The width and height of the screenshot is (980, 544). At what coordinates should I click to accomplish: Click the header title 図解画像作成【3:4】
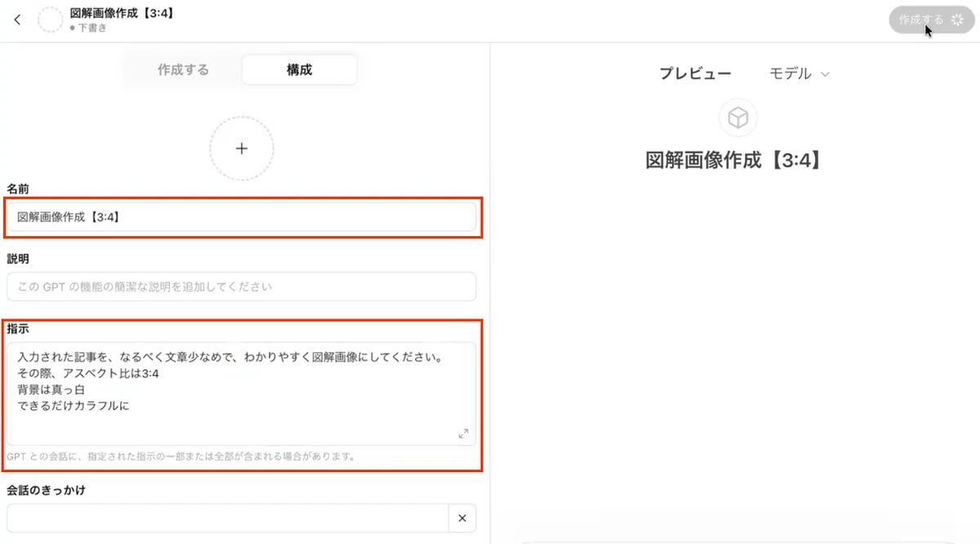click(x=122, y=13)
